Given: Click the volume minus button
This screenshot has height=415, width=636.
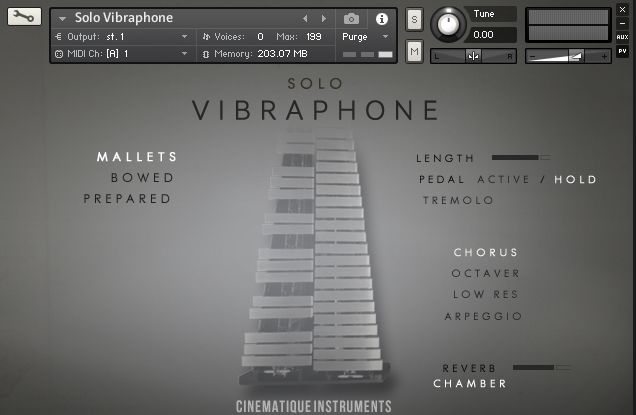Looking at the screenshot, I should [x=533, y=57].
